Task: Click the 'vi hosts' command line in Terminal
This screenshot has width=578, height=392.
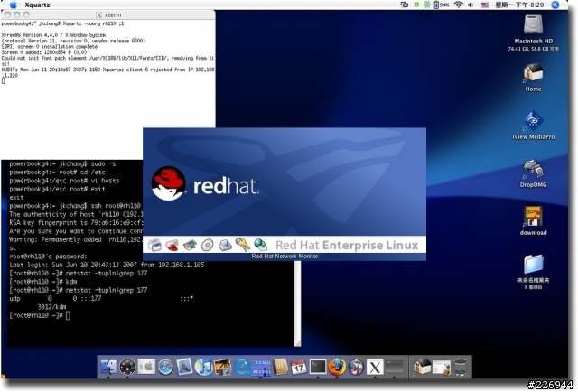Action: pos(64,181)
